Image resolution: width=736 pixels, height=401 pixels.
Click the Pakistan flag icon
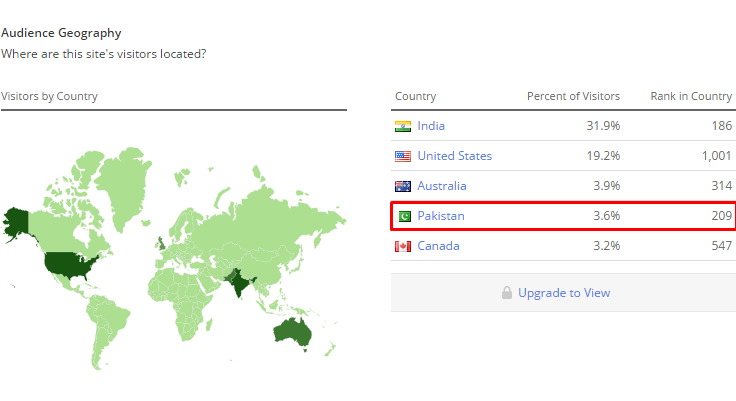404,216
